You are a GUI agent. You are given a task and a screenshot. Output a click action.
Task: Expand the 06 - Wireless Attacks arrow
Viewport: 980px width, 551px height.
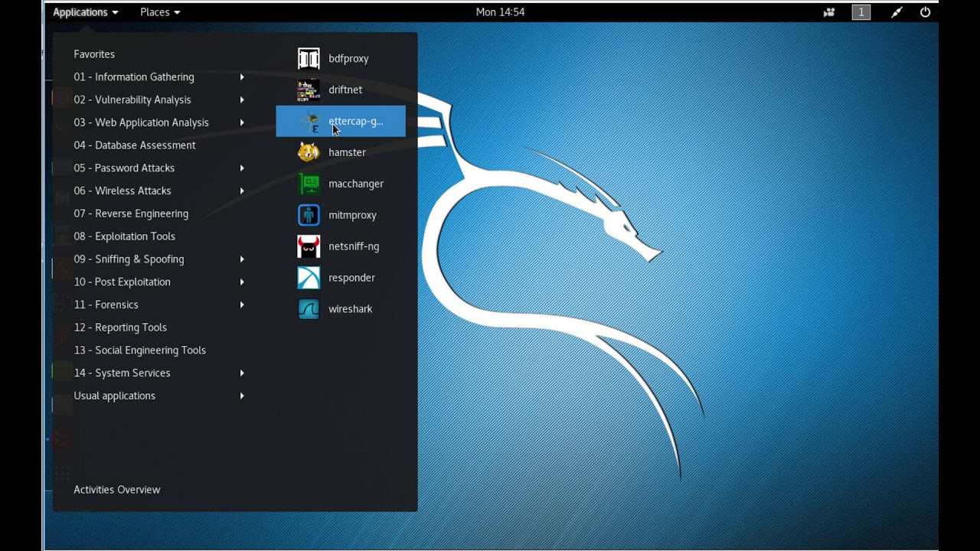[x=242, y=191]
